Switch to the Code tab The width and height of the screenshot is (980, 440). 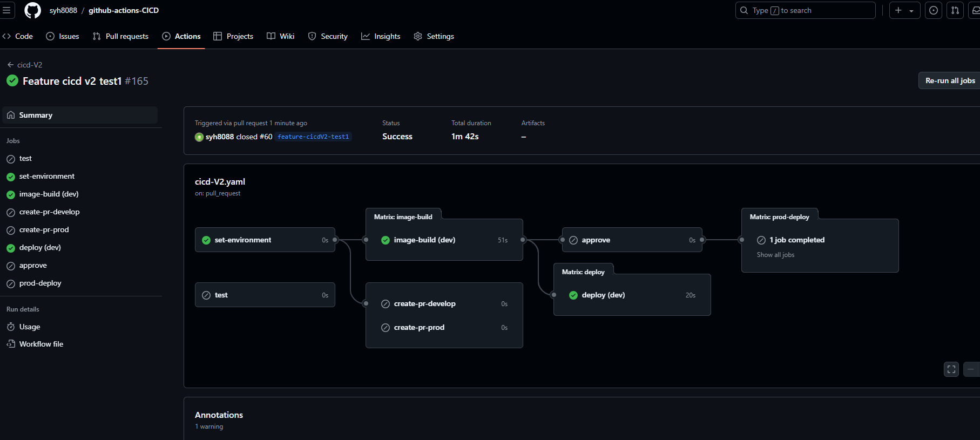[18, 36]
